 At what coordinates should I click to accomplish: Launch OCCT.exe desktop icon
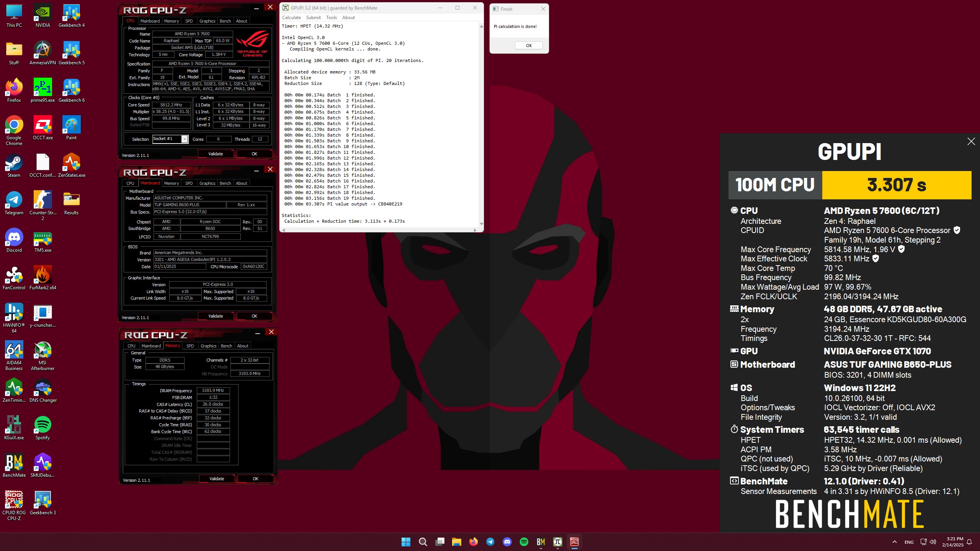[43, 128]
